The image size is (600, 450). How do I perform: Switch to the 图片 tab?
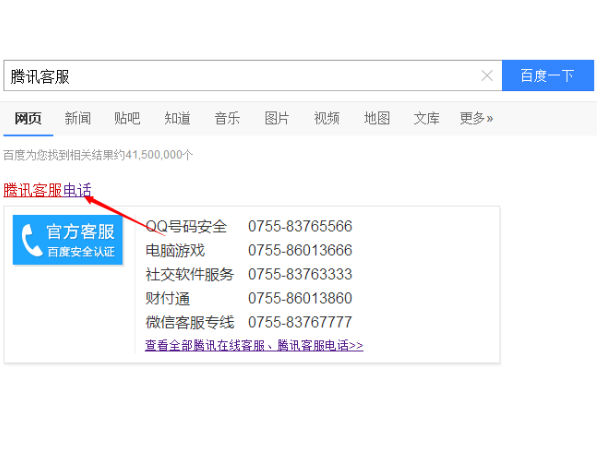pos(277,118)
